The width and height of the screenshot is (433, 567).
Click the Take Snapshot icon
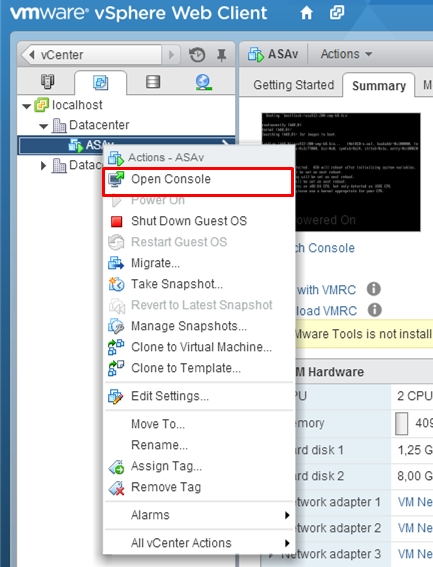tap(116, 284)
